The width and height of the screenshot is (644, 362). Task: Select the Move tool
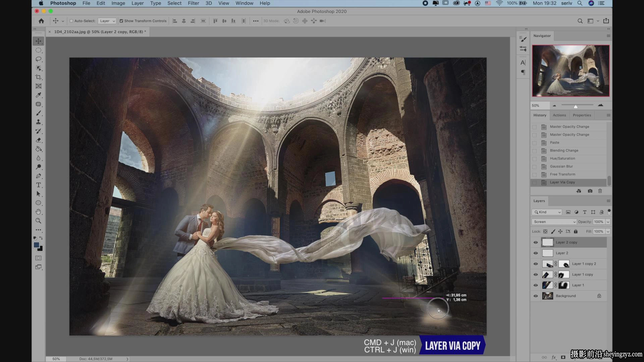(x=39, y=41)
